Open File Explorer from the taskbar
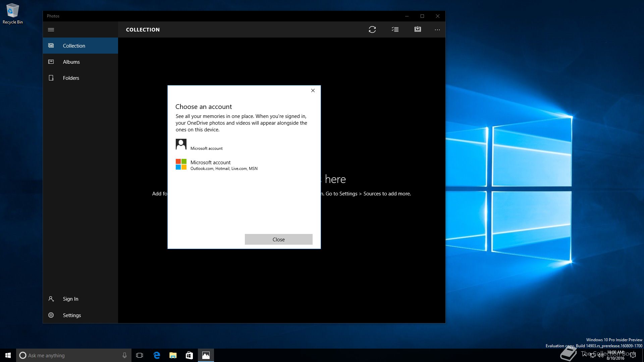 click(x=173, y=355)
